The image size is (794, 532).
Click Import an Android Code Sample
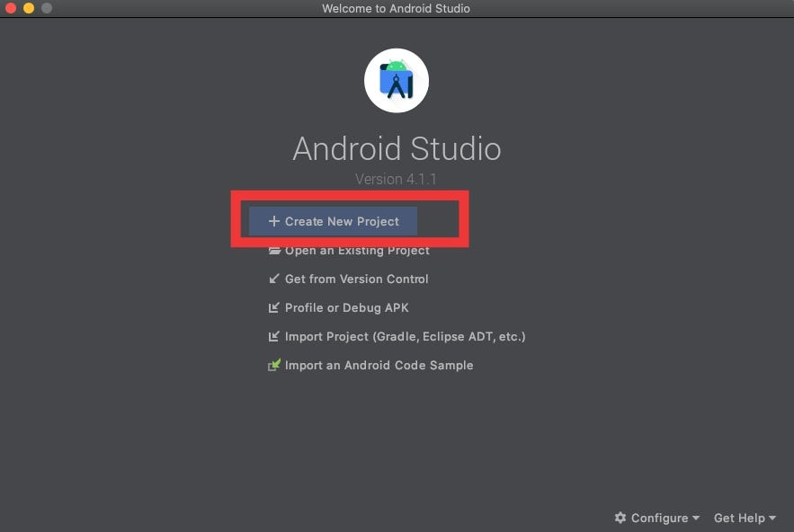tap(379, 365)
